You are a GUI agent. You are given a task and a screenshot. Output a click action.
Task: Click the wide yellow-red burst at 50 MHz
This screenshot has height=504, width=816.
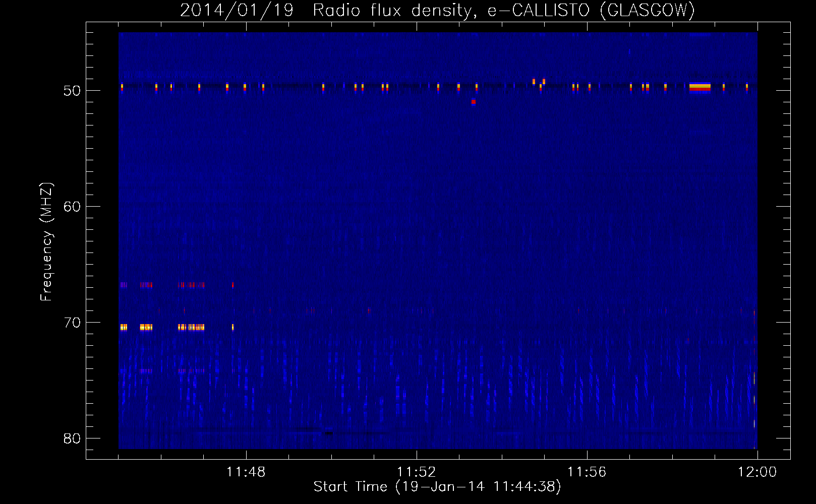[700, 88]
